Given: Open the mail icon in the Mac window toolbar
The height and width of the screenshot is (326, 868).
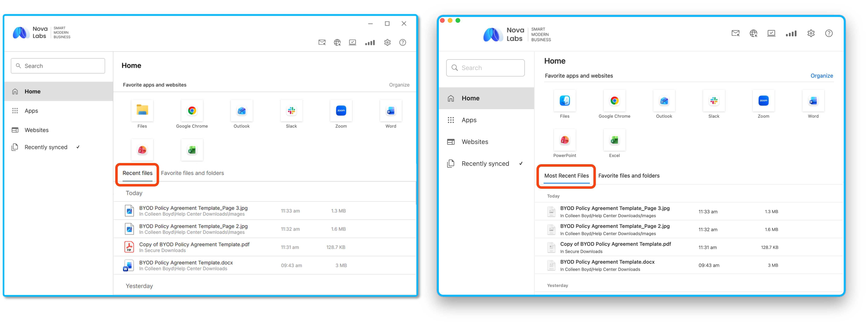Looking at the screenshot, I should [736, 33].
